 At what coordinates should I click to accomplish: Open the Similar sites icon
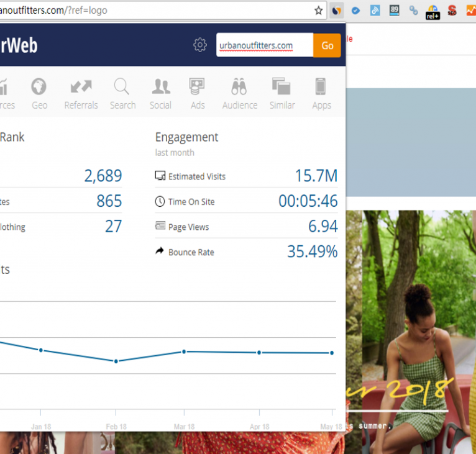pyautogui.click(x=281, y=94)
